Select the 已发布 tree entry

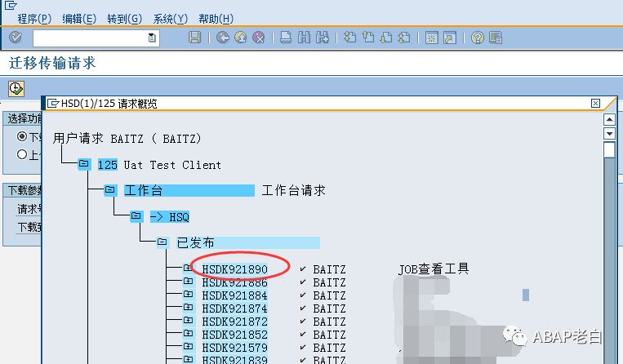(x=248, y=242)
